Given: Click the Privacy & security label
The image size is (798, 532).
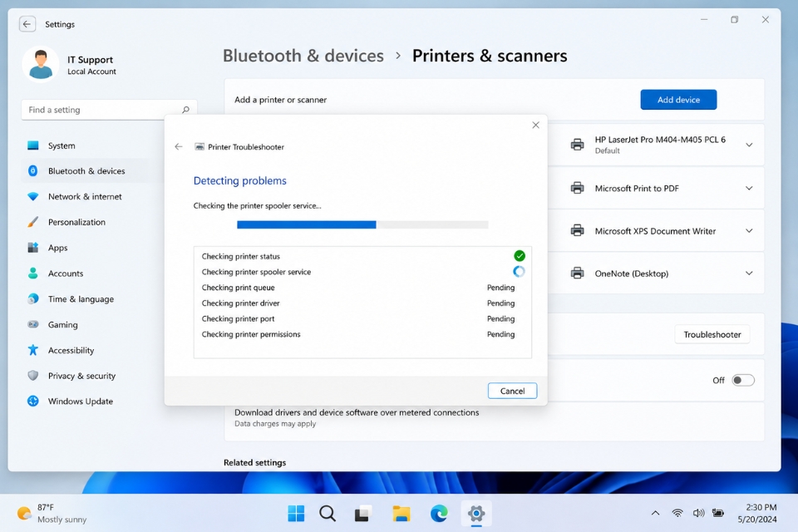Looking at the screenshot, I should pos(82,376).
